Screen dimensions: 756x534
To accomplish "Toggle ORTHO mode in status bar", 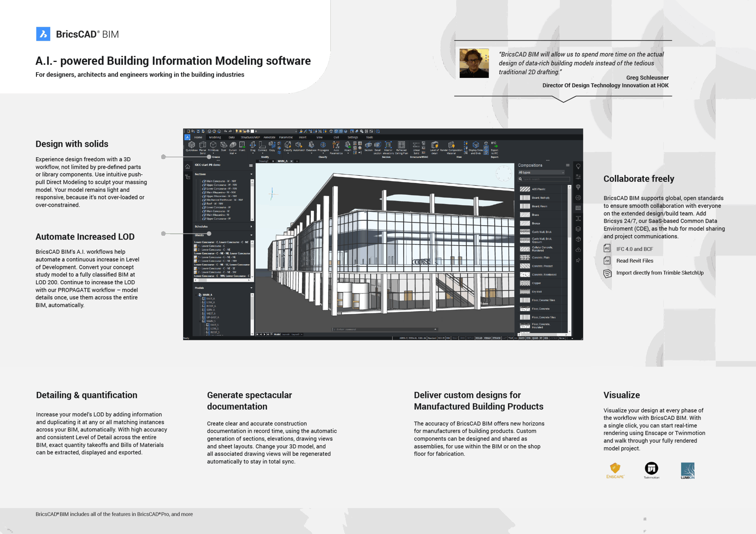I will pyautogui.click(x=470, y=338).
